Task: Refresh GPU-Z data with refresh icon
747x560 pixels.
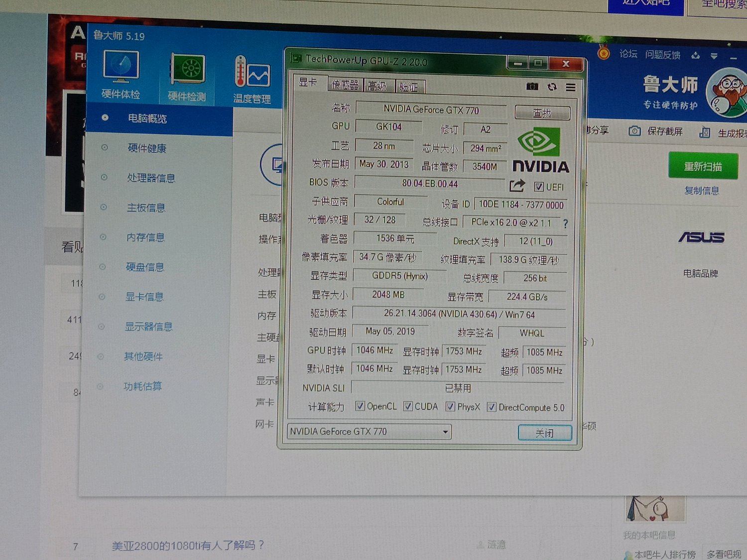Action: [x=552, y=87]
